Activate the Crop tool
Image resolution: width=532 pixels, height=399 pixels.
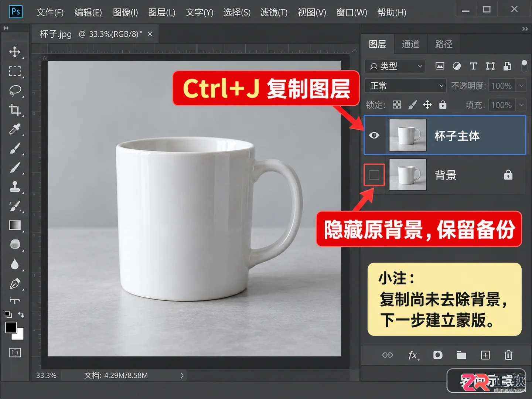click(x=15, y=110)
